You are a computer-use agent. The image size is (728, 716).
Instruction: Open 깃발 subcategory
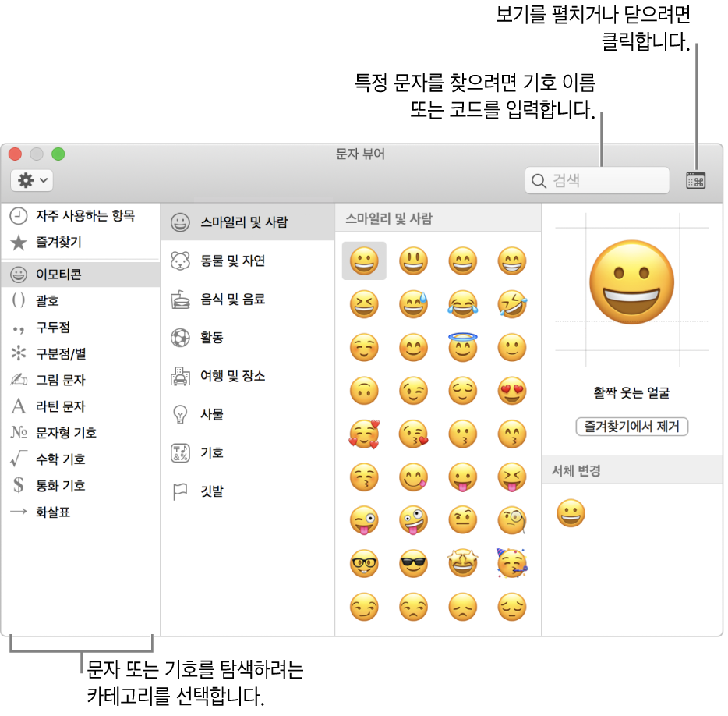point(247,491)
